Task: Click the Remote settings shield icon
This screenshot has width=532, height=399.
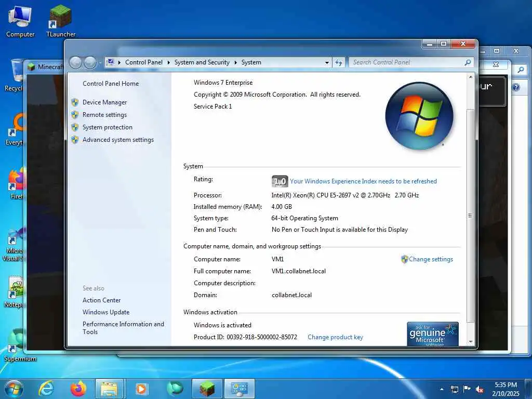Action: pyautogui.click(x=75, y=115)
